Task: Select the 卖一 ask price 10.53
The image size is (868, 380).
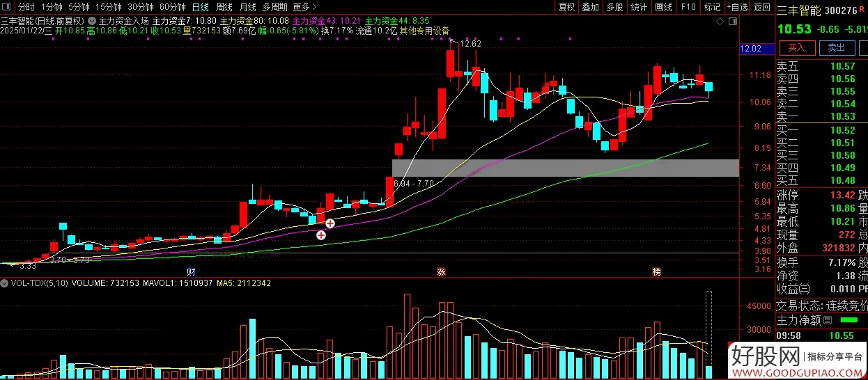Action: tap(842, 116)
